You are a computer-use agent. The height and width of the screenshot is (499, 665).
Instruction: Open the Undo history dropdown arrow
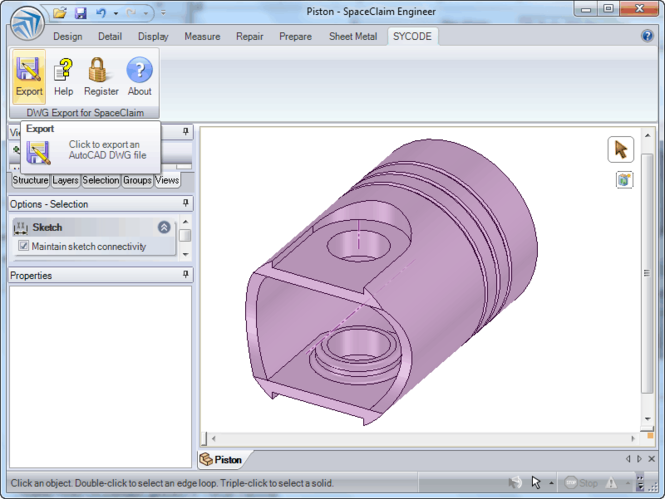[x=116, y=14]
